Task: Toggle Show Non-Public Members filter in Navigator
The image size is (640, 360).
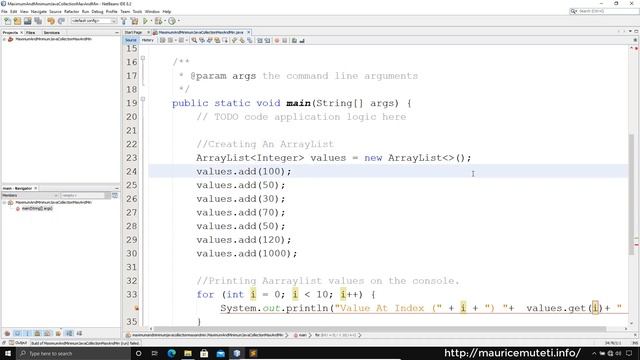Action: tap(38, 333)
